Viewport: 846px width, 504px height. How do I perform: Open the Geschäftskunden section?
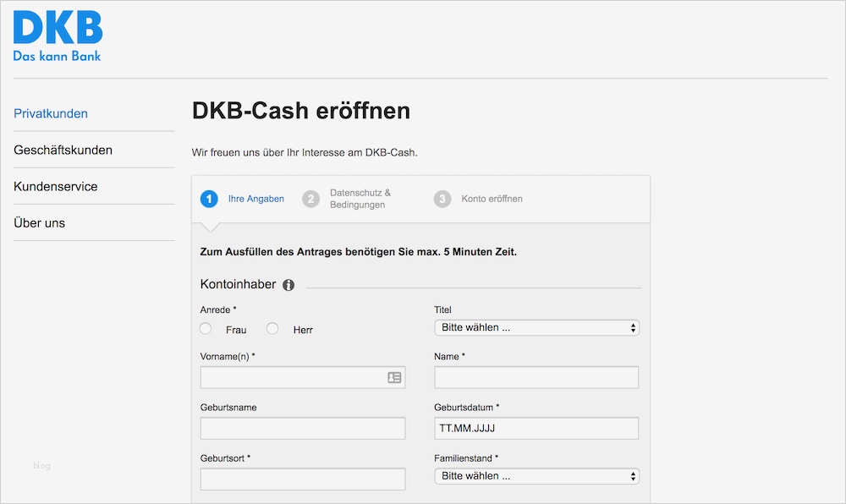pos(63,150)
